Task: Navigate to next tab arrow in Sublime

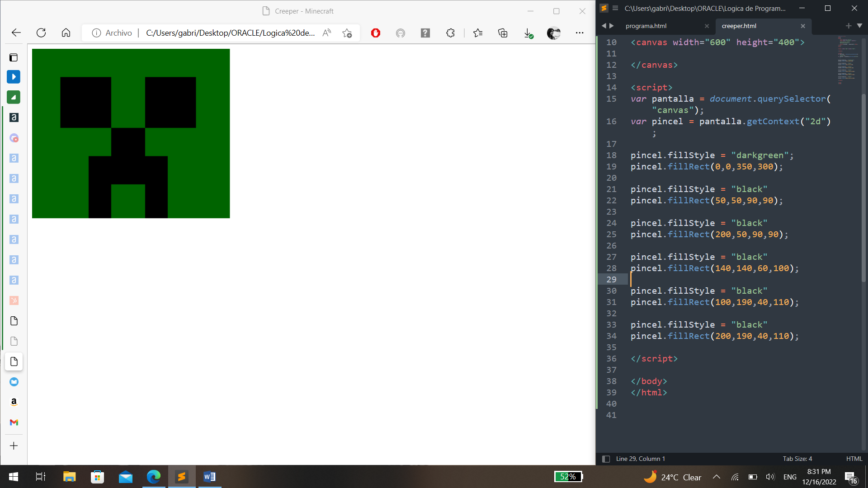Action: [x=611, y=26]
